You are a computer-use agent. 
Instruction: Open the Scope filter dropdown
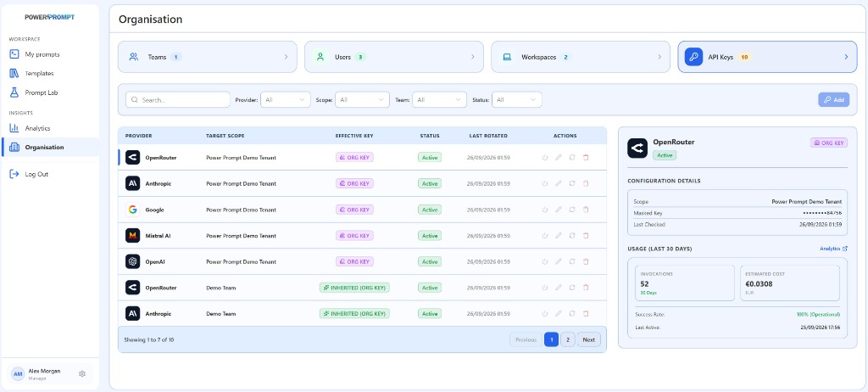tap(362, 100)
